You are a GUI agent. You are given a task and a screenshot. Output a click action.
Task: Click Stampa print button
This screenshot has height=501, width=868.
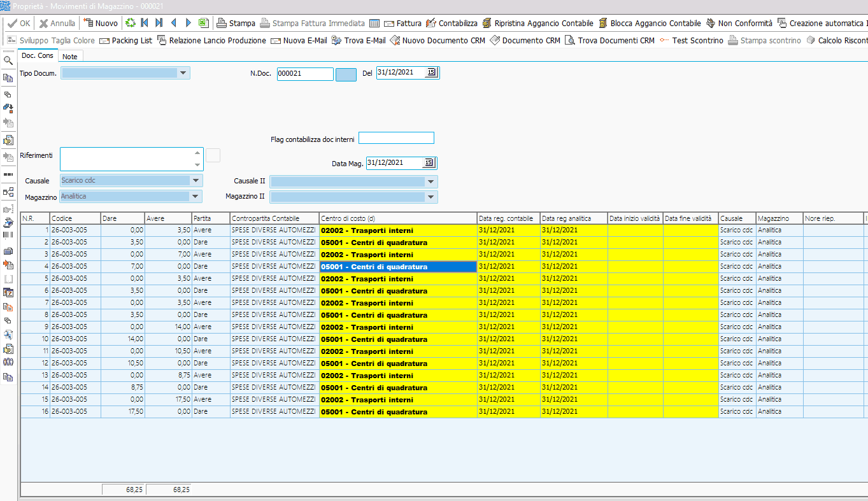236,23
